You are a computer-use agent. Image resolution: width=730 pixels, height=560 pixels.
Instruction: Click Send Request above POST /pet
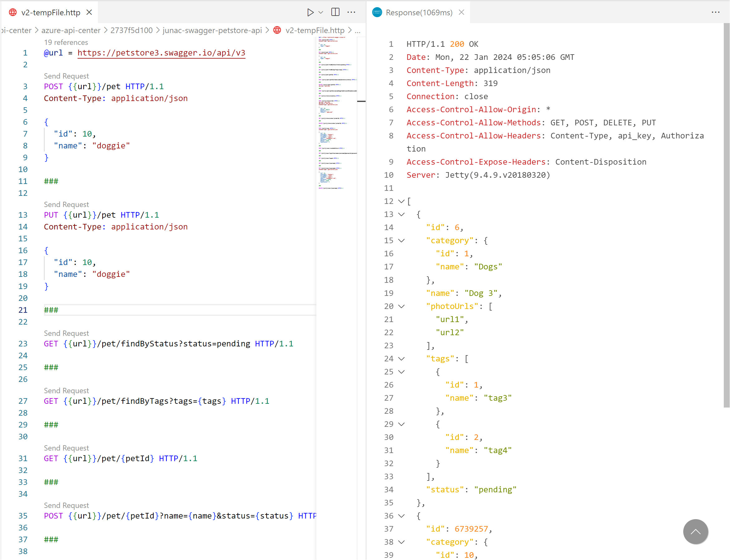[66, 76]
